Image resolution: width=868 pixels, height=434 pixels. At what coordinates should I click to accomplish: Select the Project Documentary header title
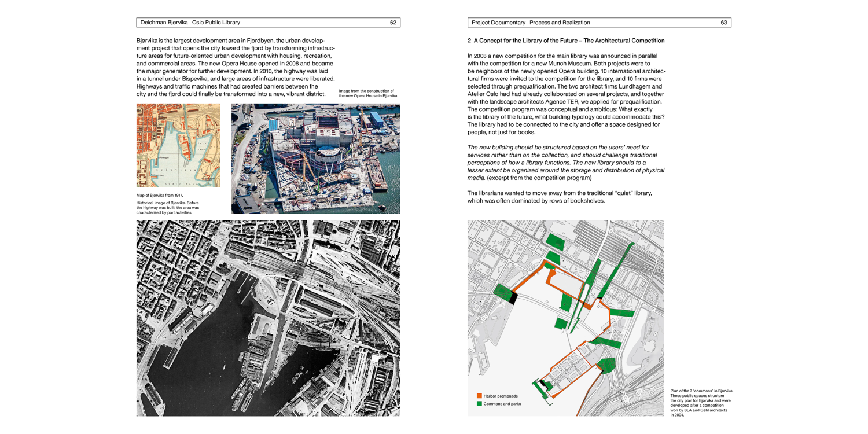click(x=531, y=23)
